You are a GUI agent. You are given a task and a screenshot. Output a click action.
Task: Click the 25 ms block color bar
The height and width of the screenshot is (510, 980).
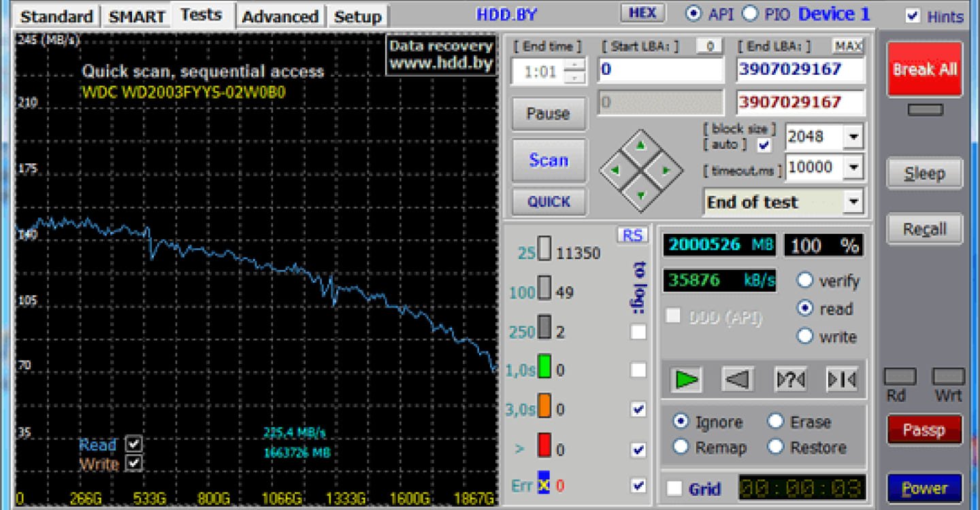point(544,248)
